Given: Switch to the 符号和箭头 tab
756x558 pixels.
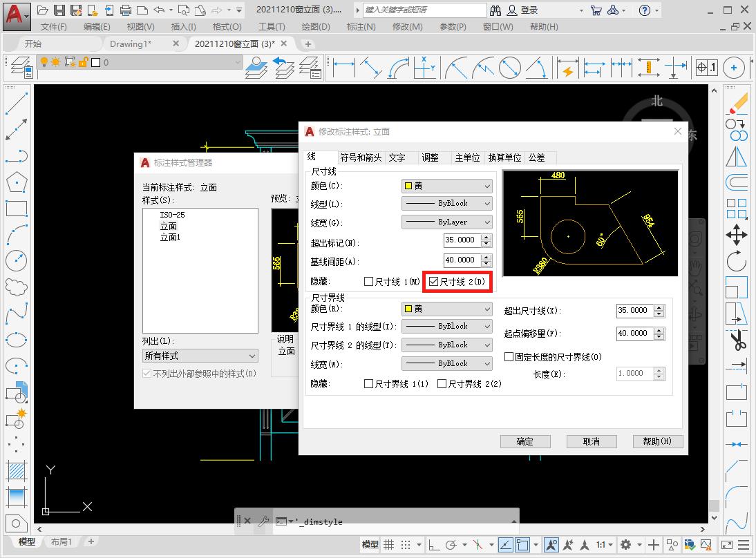Looking at the screenshot, I should [361, 157].
